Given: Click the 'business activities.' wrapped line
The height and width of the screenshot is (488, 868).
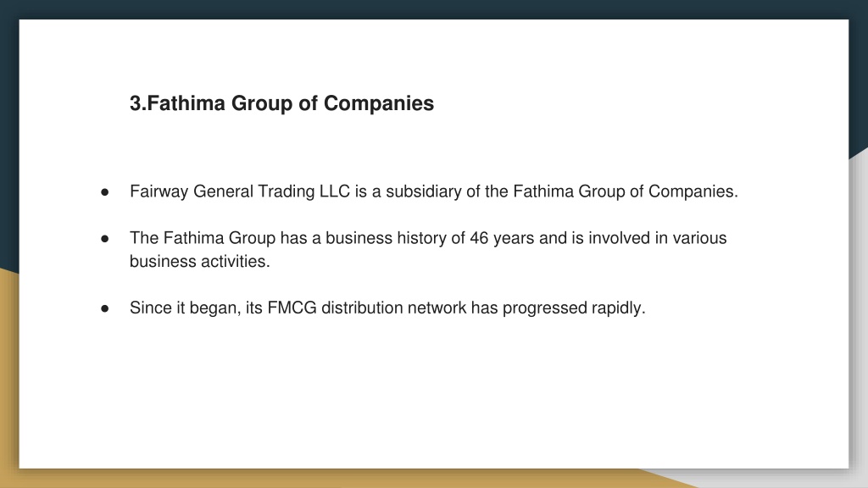Looking at the screenshot, I should [200, 261].
